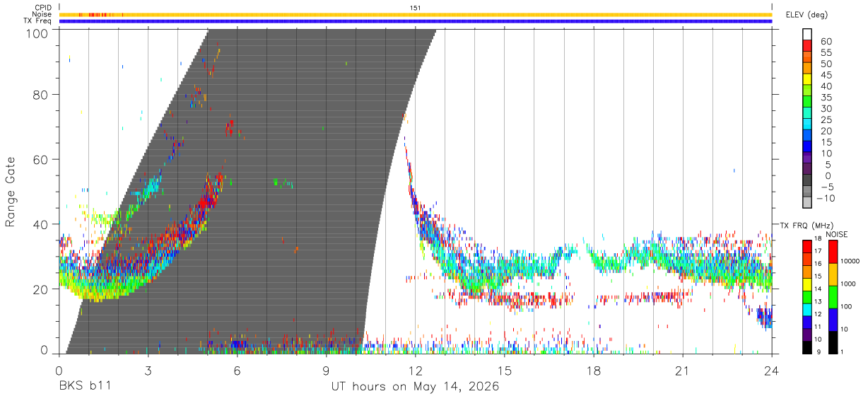Click the '100' label on the NOISE scale

[x=848, y=306]
